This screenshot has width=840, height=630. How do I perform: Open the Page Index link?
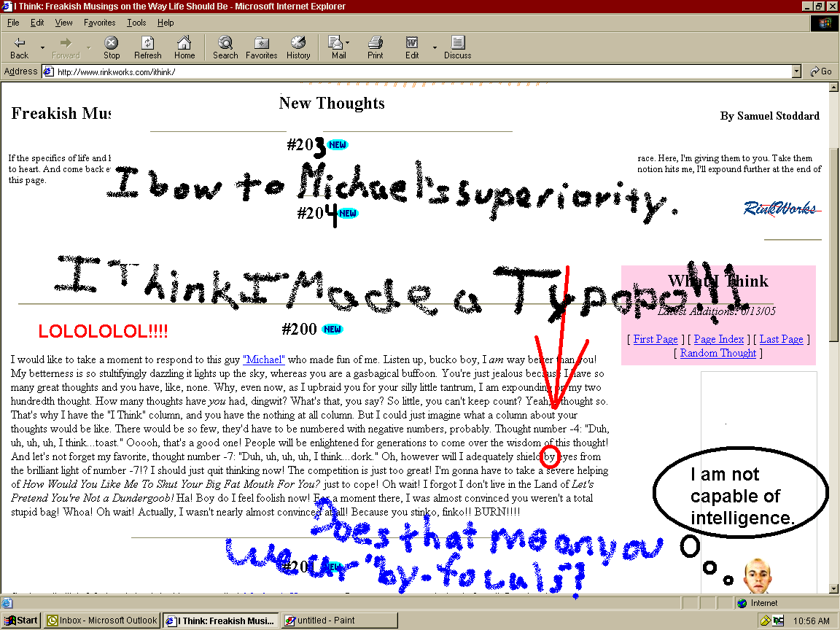719,339
